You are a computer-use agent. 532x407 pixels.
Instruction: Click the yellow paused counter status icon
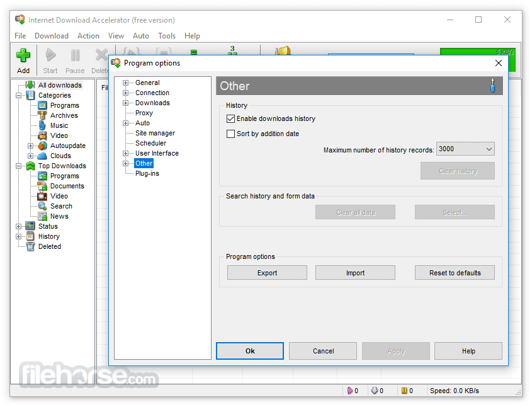404,391
